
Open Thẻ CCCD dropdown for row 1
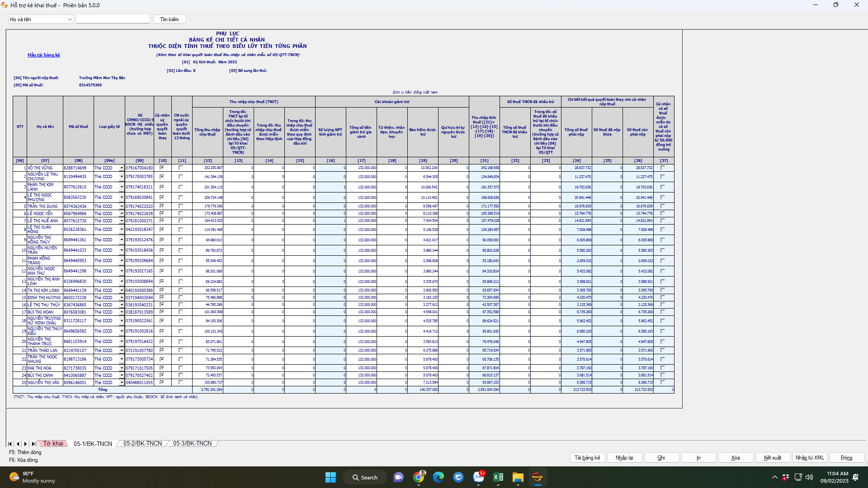click(122, 168)
